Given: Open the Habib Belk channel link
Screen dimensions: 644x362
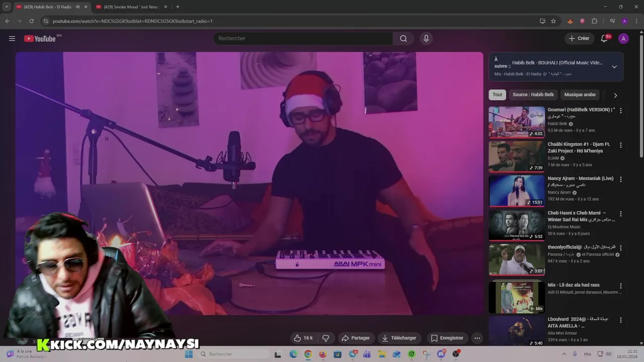Looking at the screenshot, I should (557, 124).
